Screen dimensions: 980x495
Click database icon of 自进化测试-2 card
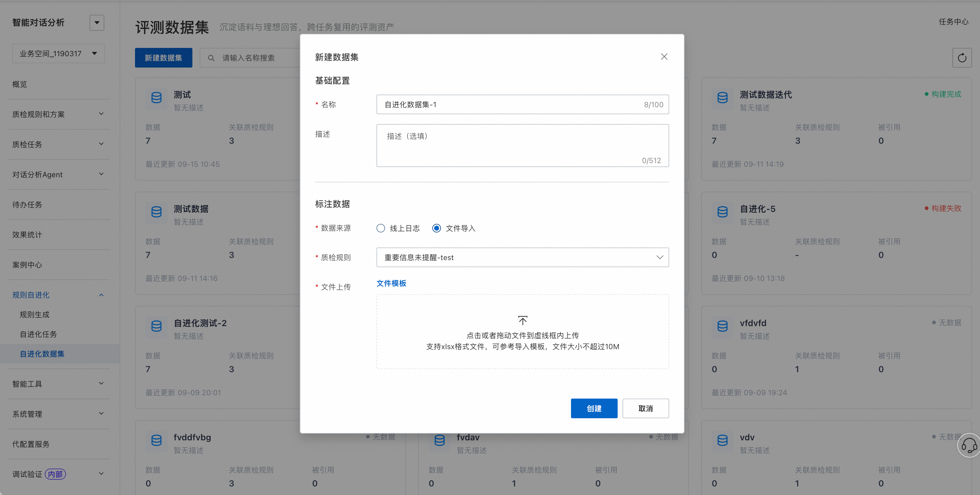tap(156, 326)
